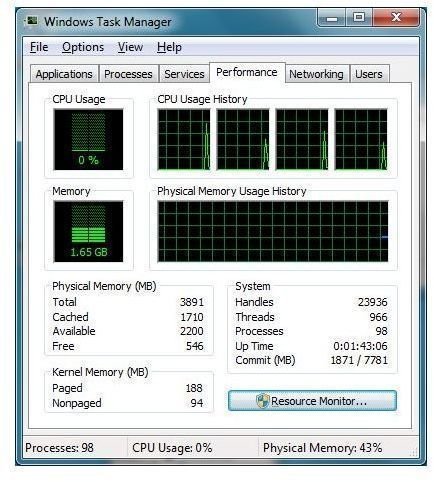This screenshot has height=482, width=434.
Task: Switch to the Processes tab
Action: [x=128, y=74]
